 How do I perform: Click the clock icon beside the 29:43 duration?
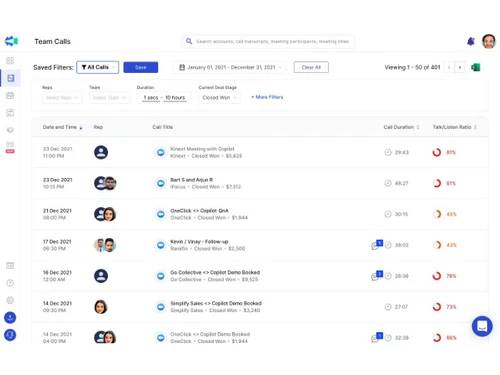(388, 152)
